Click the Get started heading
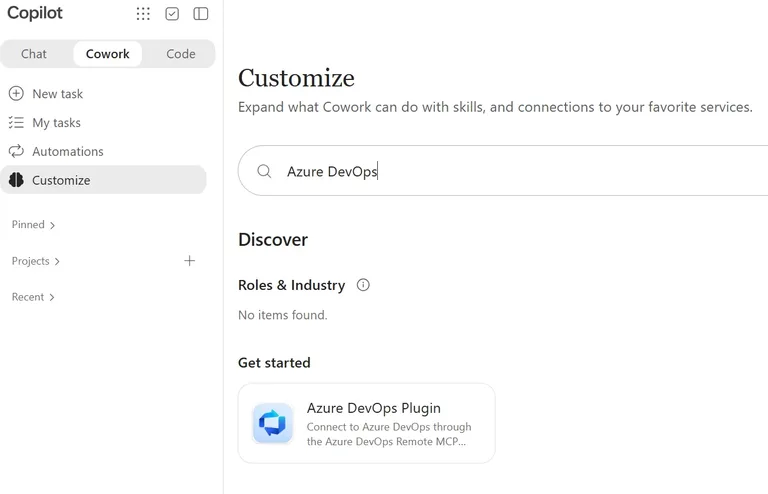 tap(274, 363)
